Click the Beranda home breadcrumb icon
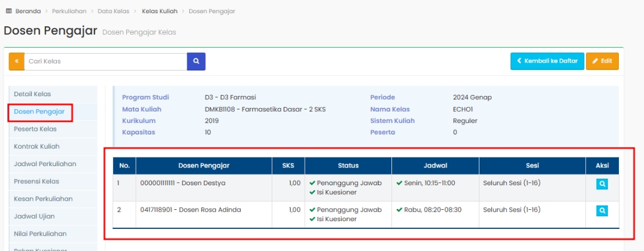Image resolution: width=644 pixels, height=251 pixels. pyautogui.click(x=8, y=11)
